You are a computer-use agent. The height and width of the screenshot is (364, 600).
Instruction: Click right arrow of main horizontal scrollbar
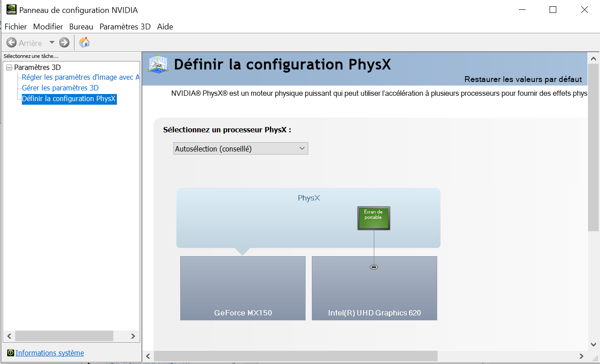click(x=581, y=356)
